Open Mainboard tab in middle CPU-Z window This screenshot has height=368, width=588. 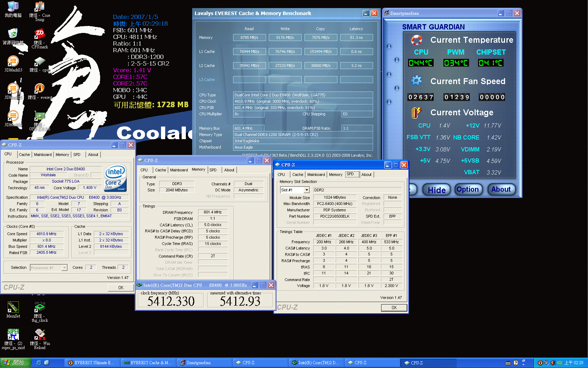point(179,170)
